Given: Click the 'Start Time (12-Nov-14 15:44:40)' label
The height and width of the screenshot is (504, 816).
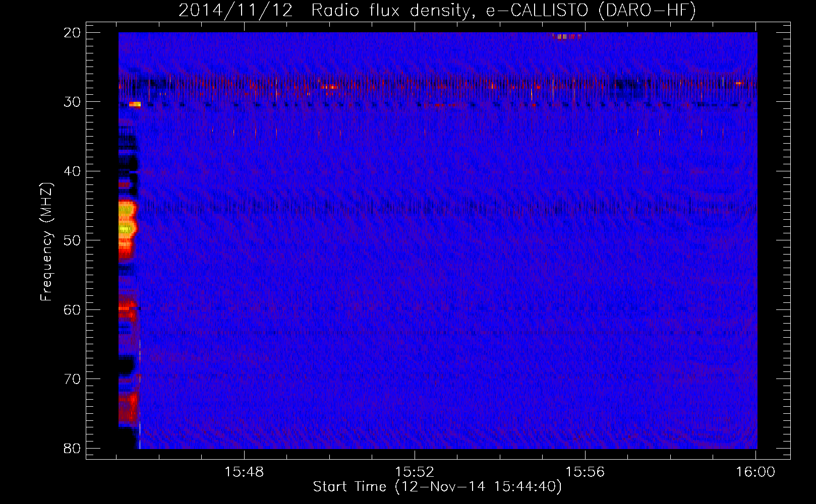Looking at the screenshot, I should pos(437,487).
